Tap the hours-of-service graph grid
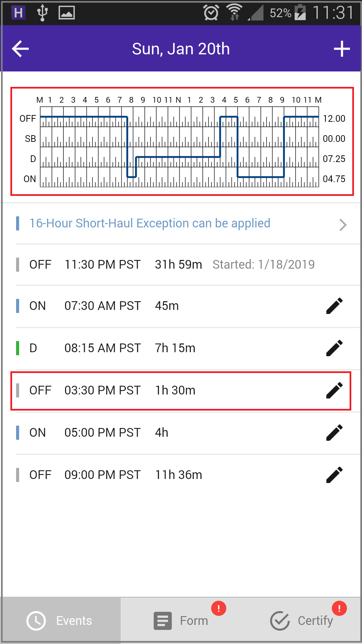Viewport: 362px width, 644px height. click(179, 147)
